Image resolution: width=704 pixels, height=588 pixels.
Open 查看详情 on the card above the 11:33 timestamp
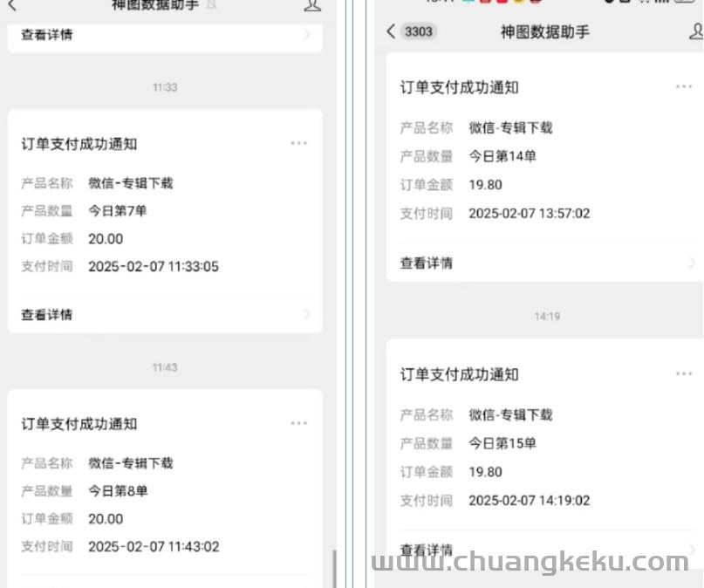coord(165,35)
